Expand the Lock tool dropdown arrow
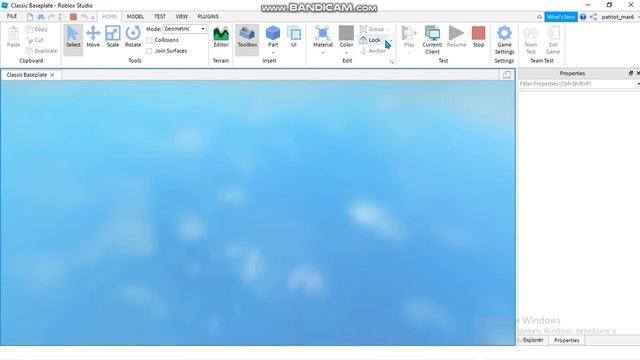This screenshot has height=360, width=640. (x=391, y=40)
